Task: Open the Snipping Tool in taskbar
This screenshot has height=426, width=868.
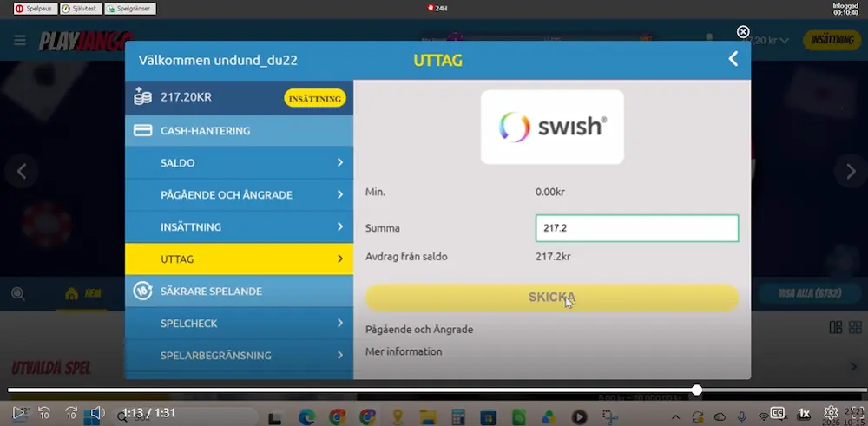Action: point(610,416)
